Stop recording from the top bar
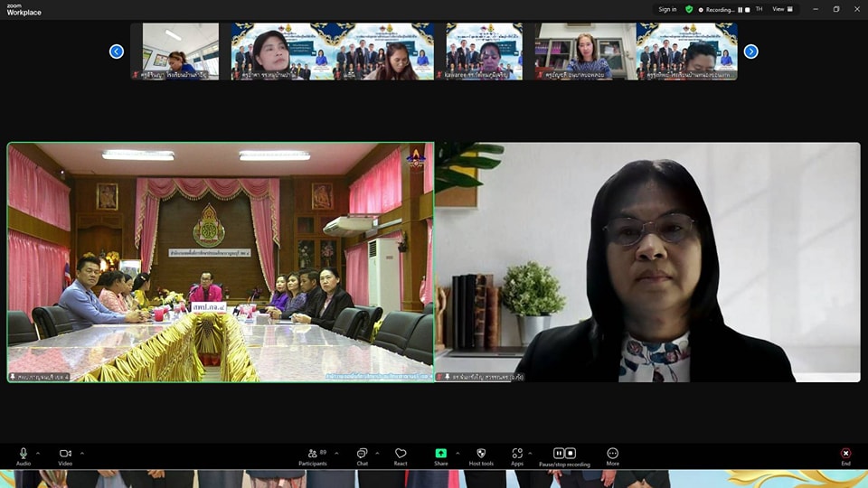 point(748,9)
